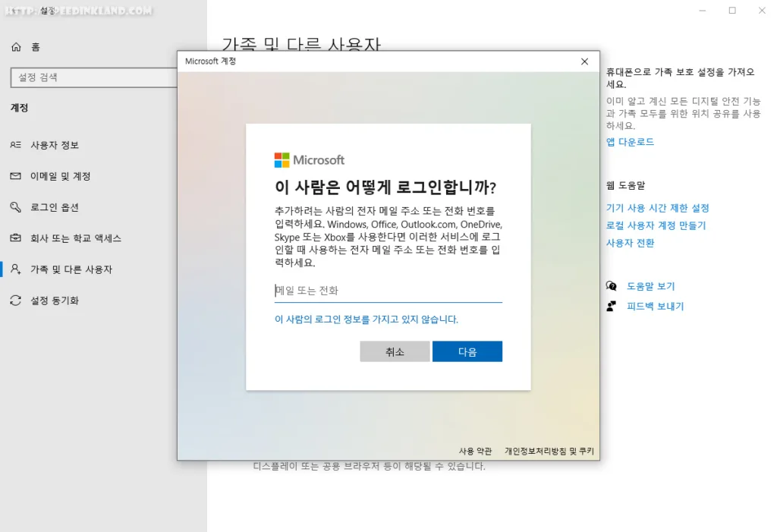Minimize the Settings window

point(702,11)
